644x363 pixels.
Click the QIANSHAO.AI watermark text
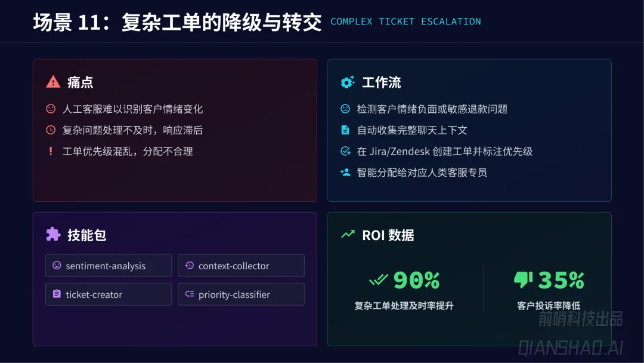pyautogui.click(x=570, y=347)
